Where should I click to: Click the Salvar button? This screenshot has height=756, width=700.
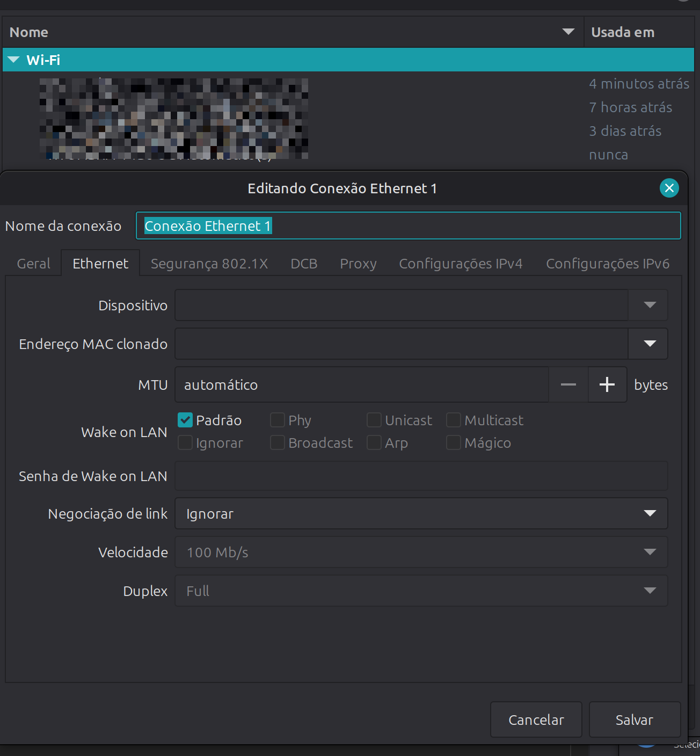634,719
